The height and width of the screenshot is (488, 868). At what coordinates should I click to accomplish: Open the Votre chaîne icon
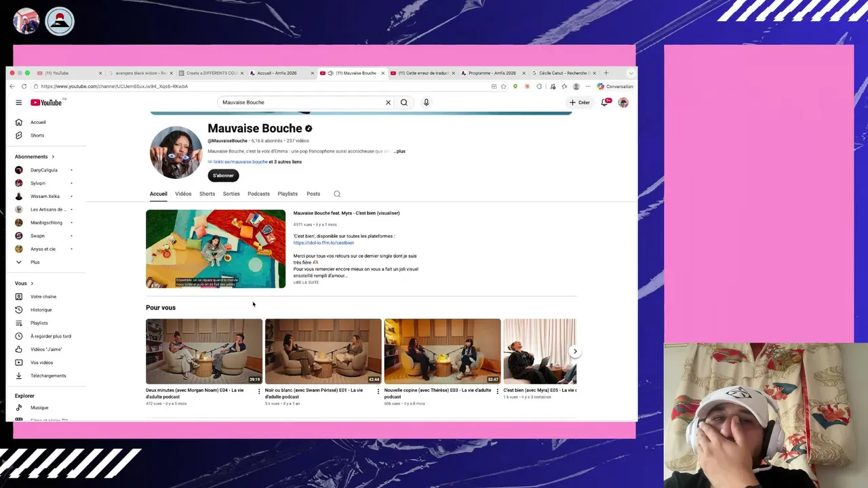tap(19, 297)
